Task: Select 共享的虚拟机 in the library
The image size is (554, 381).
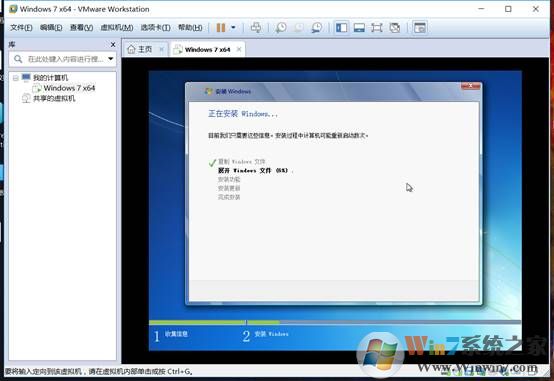Action: 54,98
